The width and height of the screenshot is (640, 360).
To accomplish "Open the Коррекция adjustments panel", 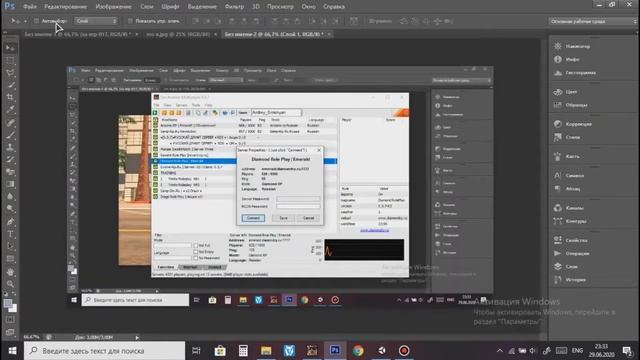I will tap(573, 124).
